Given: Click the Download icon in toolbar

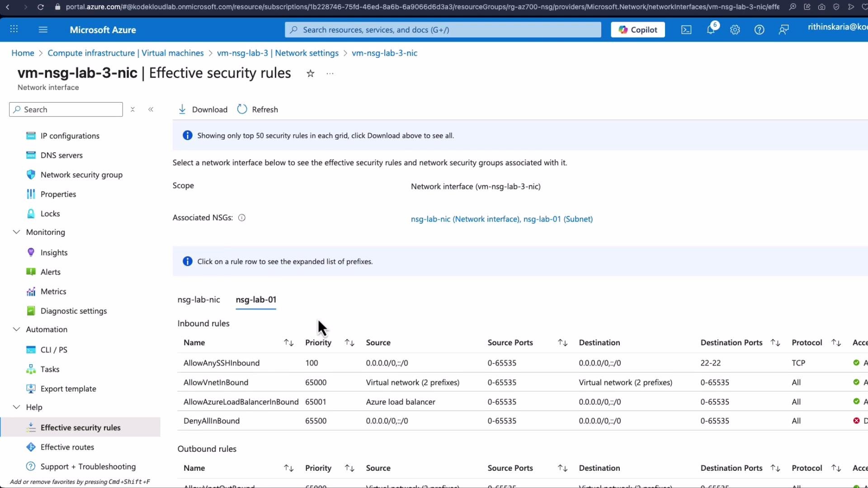Looking at the screenshot, I should coord(182,109).
